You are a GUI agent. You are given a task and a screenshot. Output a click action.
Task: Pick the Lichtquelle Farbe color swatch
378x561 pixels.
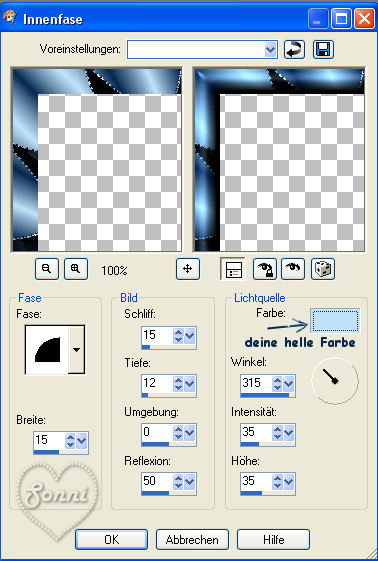coord(335,321)
